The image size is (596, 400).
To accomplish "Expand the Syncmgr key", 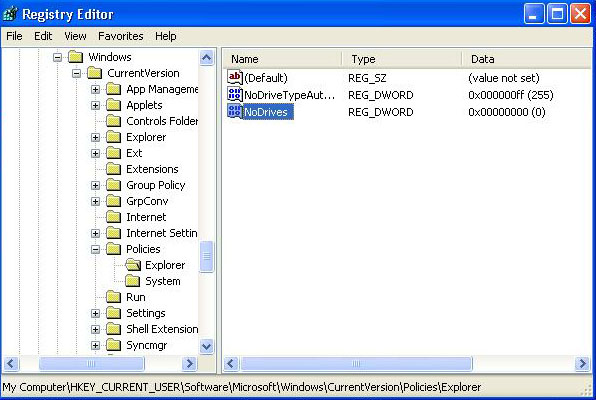I will (95, 345).
